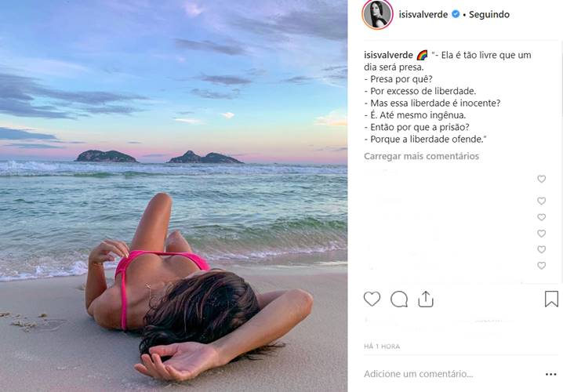Open the three-dot more options menu

point(550,374)
